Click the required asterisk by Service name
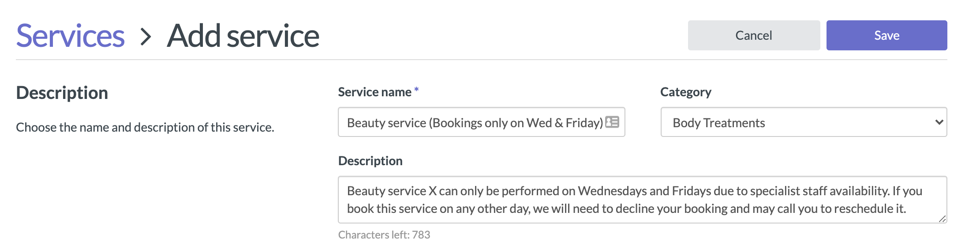Viewport: 980px width, 250px height. pyautogui.click(x=416, y=90)
